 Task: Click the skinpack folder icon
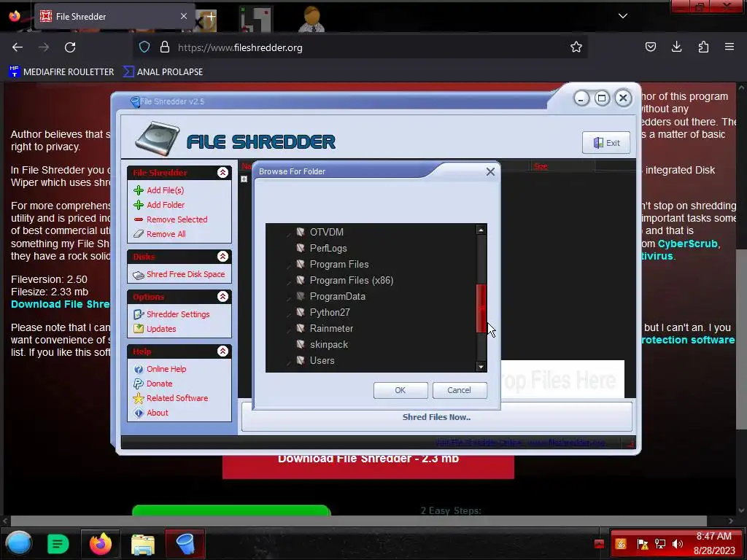click(x=301, y=344)
